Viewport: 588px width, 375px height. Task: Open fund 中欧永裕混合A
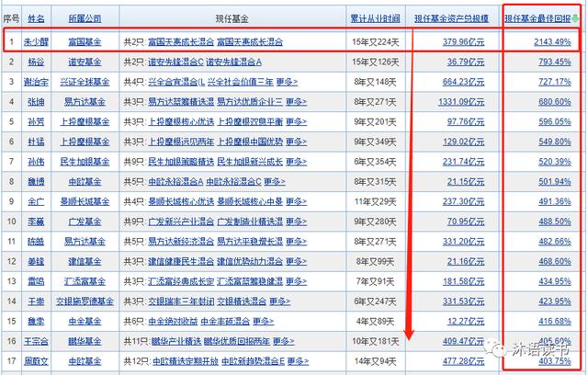coord(175,181)
